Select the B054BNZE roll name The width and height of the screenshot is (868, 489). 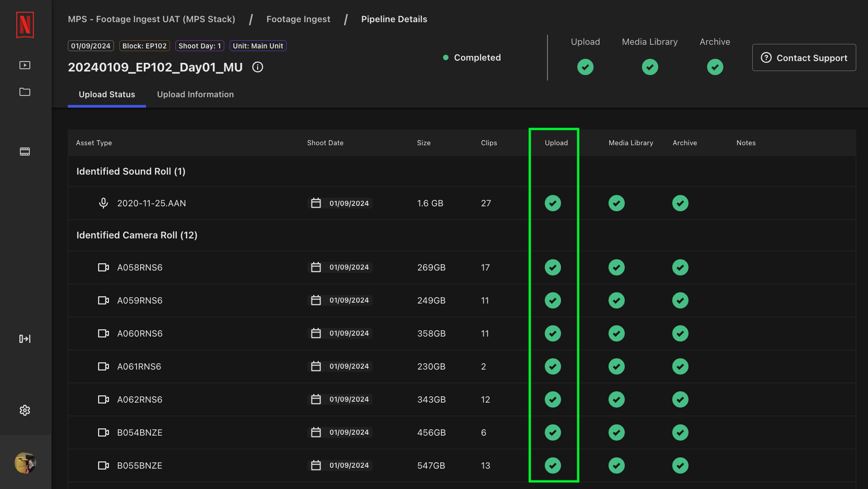(140, 432)
